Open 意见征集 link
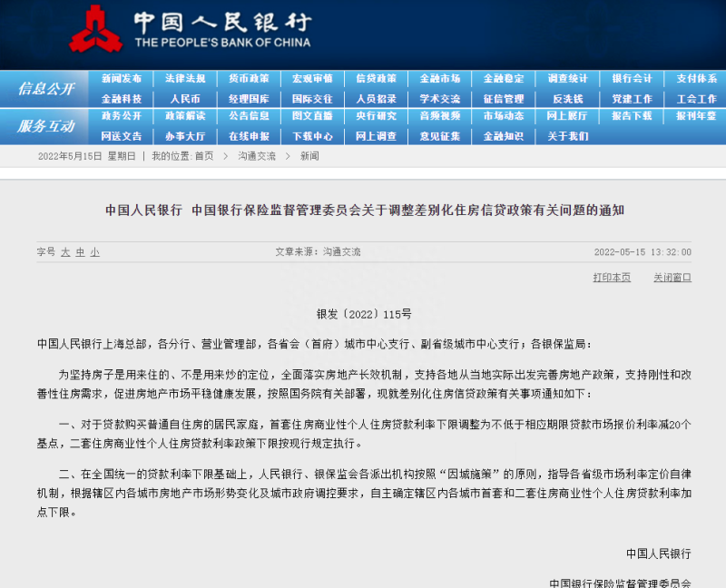This screenshot has height=588, width=726. [440, 136]
